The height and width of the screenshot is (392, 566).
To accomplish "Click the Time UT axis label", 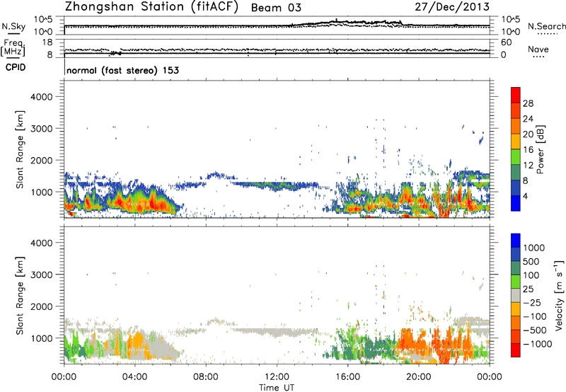I will [277, 388].
